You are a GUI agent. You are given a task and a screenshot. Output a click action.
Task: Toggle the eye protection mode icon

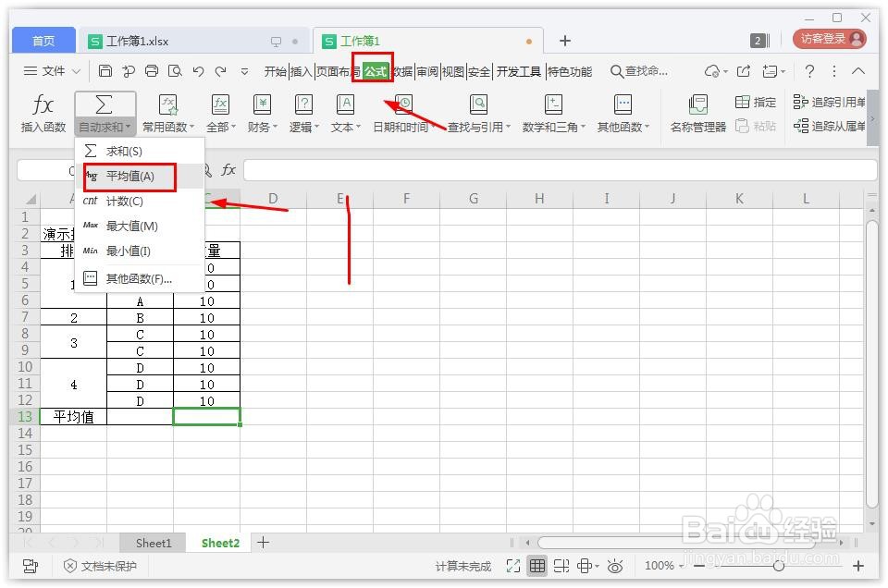pos(615,566)
